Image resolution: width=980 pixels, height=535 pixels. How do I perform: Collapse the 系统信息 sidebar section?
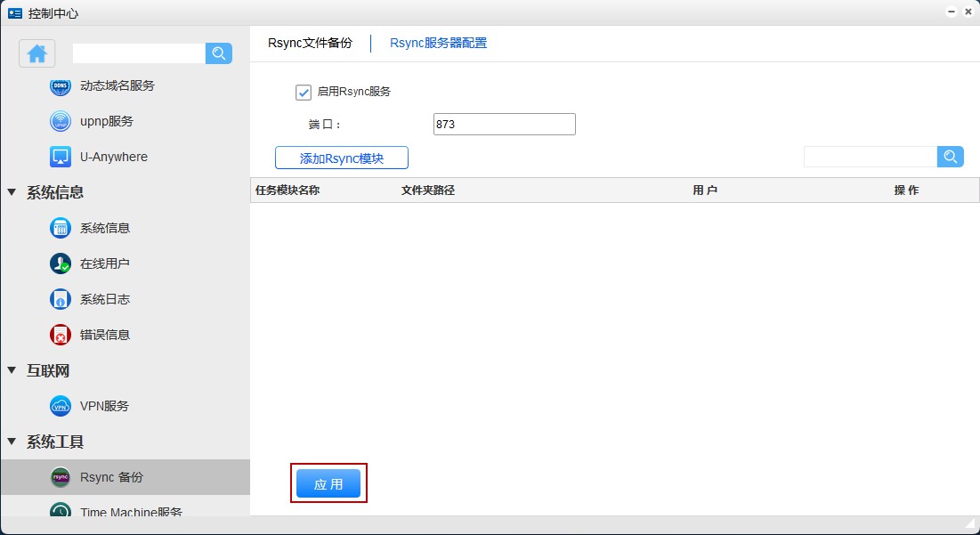[x=11, y=192]
